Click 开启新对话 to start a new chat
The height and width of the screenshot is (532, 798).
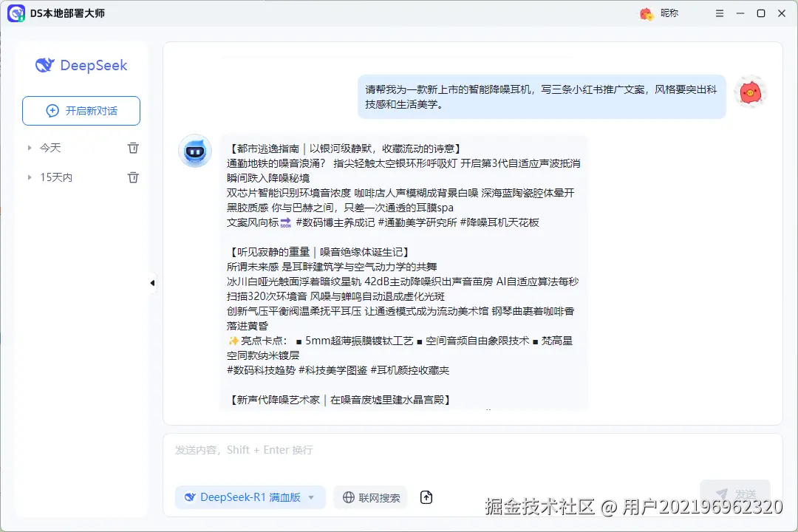81,110
